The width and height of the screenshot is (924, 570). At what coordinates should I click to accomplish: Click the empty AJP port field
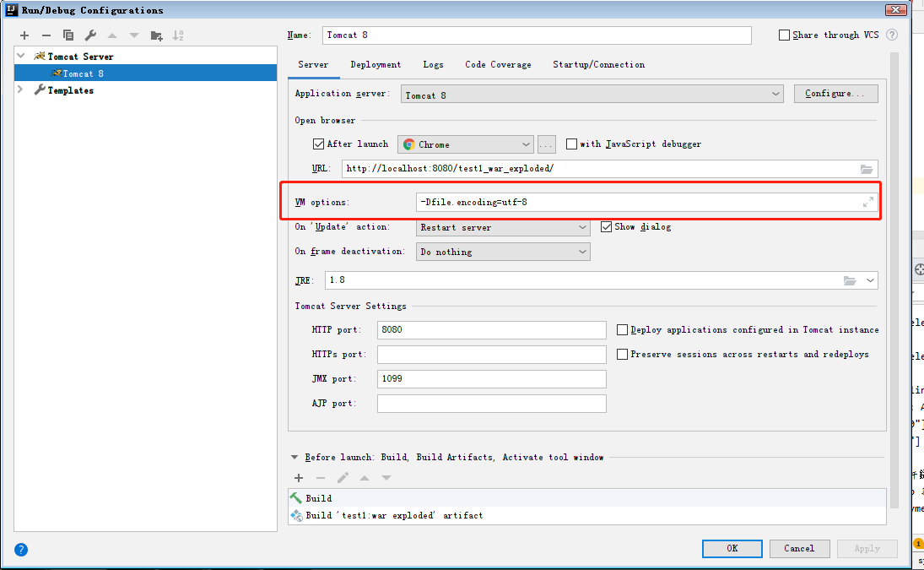[491, 404]
